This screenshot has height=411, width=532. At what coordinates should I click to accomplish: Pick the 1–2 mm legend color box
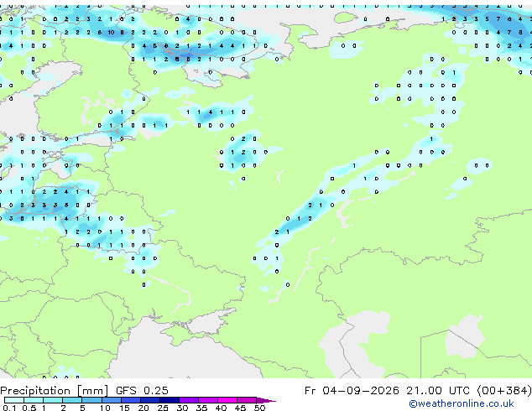[x=53, y=400]
